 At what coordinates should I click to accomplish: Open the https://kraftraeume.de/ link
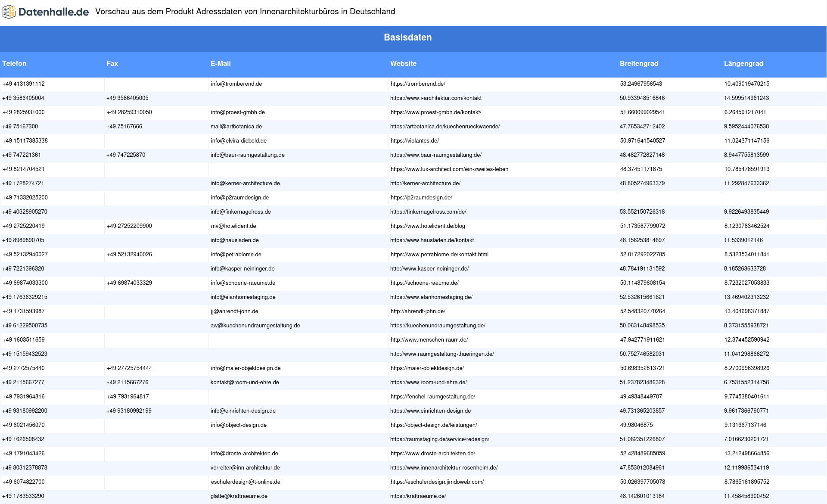(x=418, y=496)
